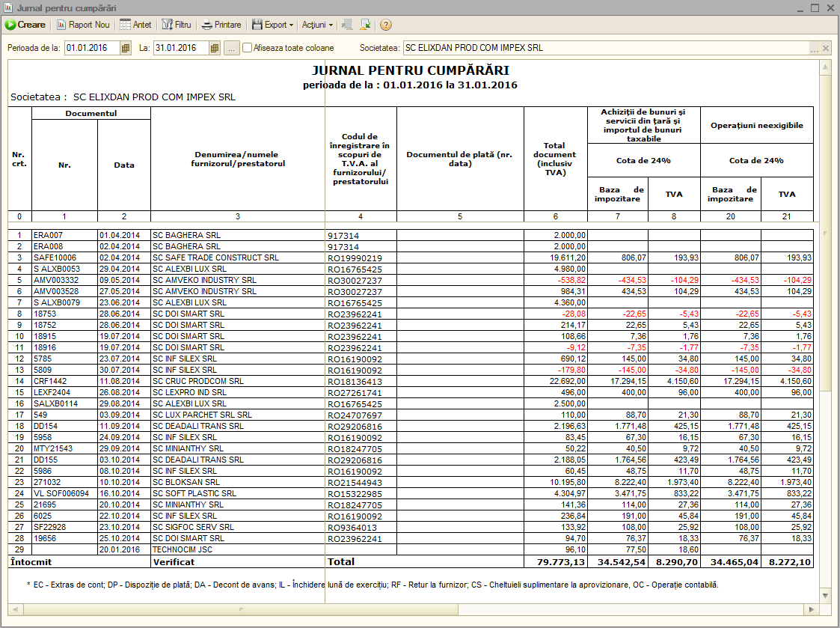The height and width of the screenshot is (628, 840).
Task: Open calendar picker for La date
Action: [x=214, y=48]
